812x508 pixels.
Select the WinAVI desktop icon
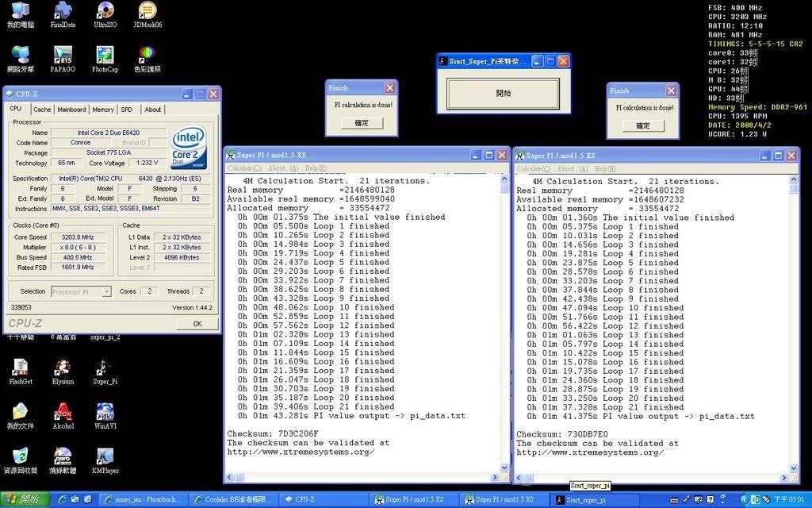pos(105,416)
